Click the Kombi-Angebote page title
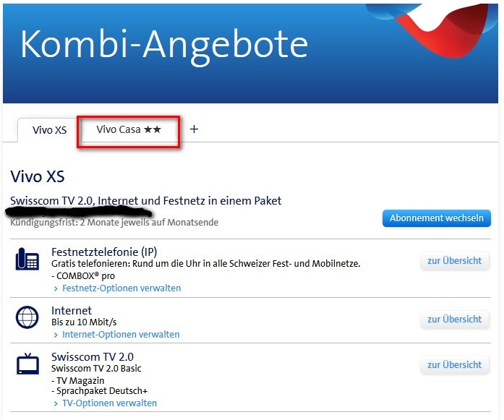Screen dimensions: 504x420 tap(164, 45)
